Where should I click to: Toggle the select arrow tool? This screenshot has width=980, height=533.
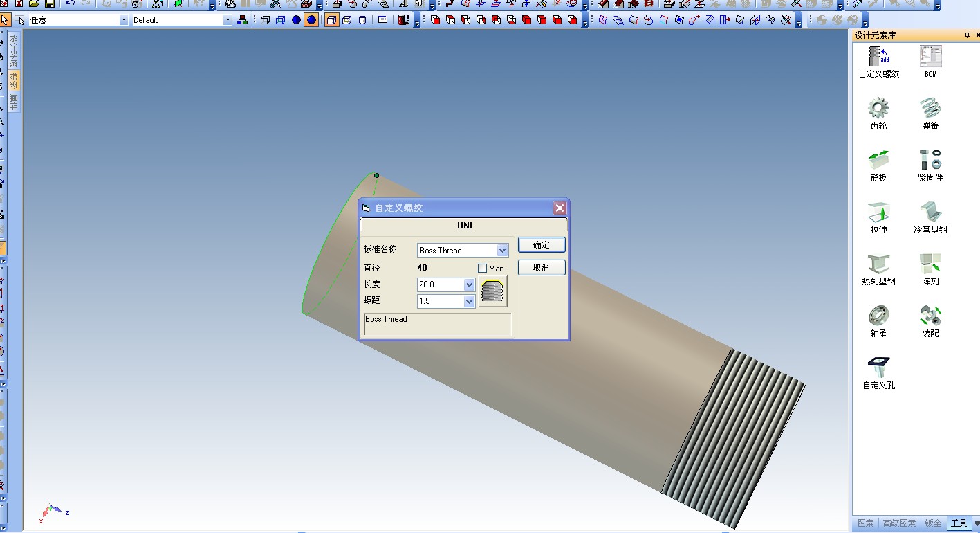[5, 20]
